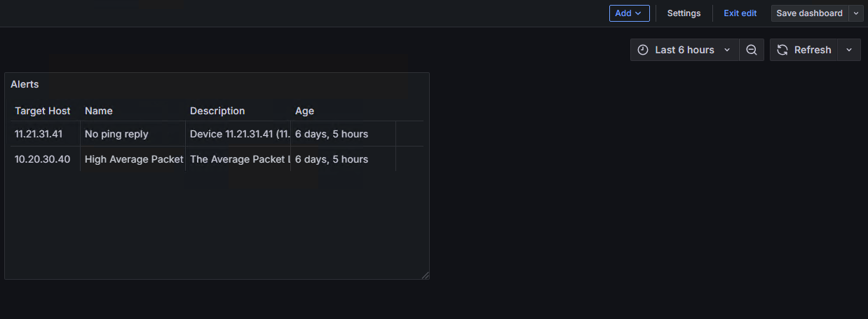Viewport: 868px width, 319px height.
Task: Click the Exit edit link
Action: tap(740, 13)
